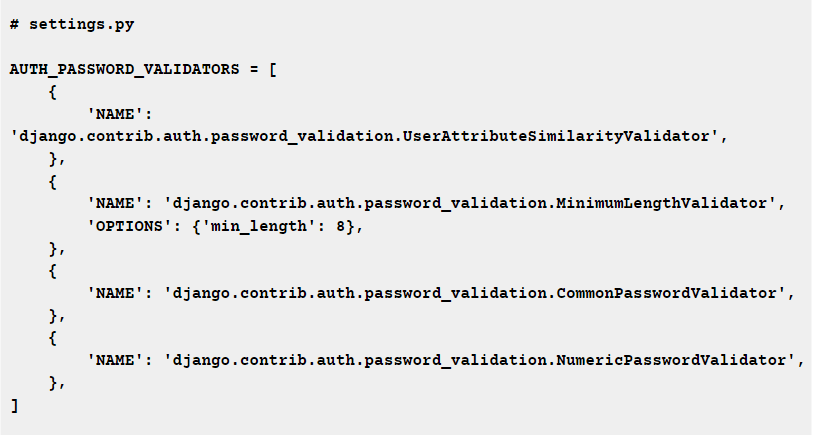Click the first opening curly brace
This screenshot has height=435, width=813.
click(x=52, y=92)
